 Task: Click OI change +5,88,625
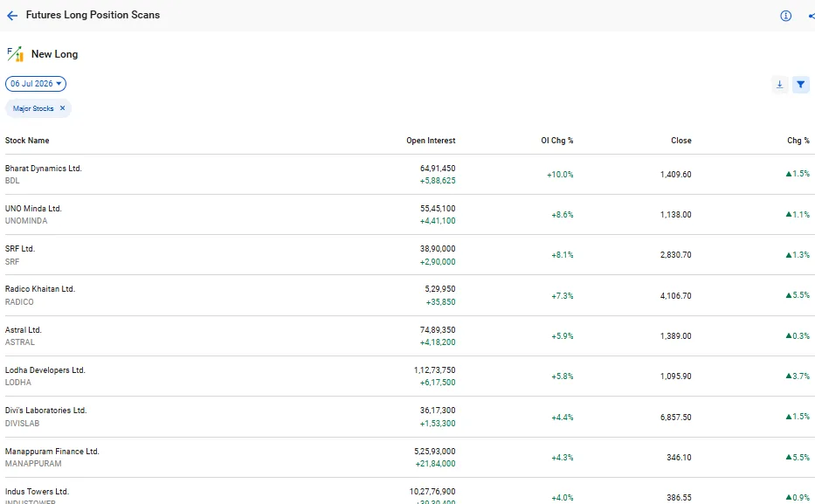[438, 181]
